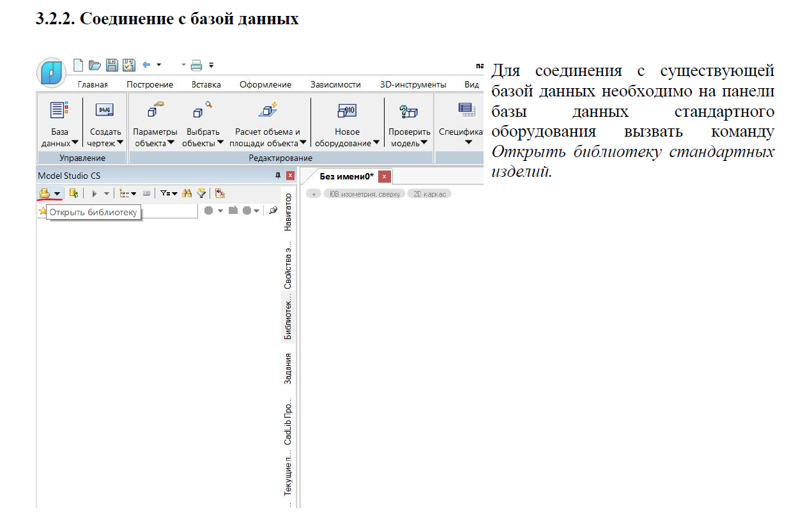Viewport: 812px width, 523px height.
Task: Open dropdown arrow beside Открыть библиотеку icon
Action: pyautogui.click(x=57, y=193)
